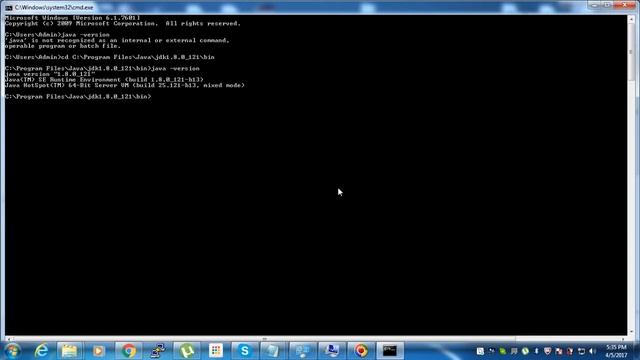Maximize the cmd.exe window
Screen dimensions: 640x360
(607, 5)
